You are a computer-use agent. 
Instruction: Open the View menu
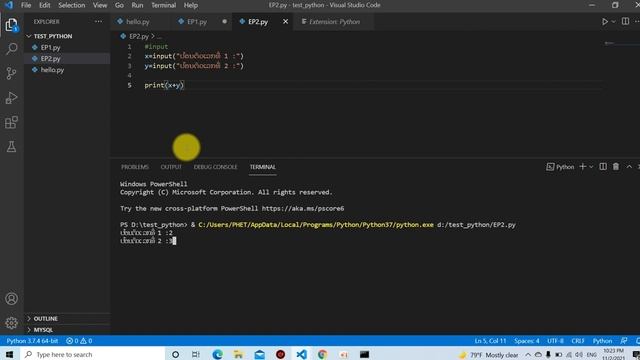[x=100, y=5]
